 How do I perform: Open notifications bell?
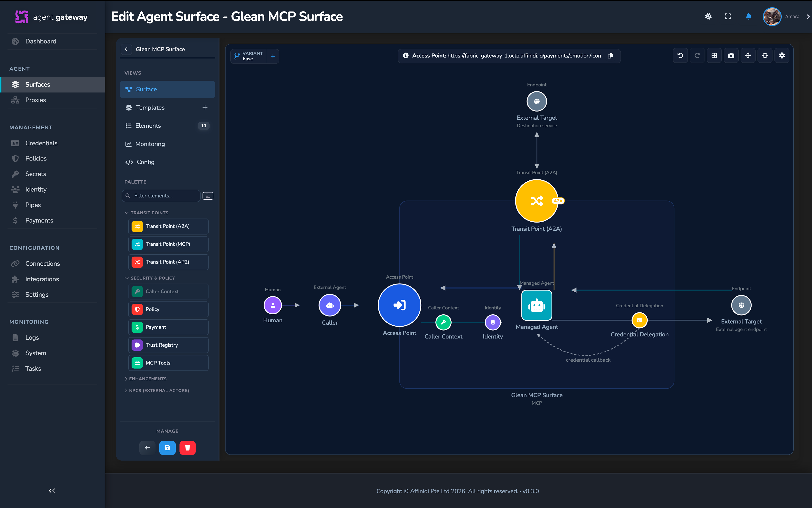click(748, 16)
